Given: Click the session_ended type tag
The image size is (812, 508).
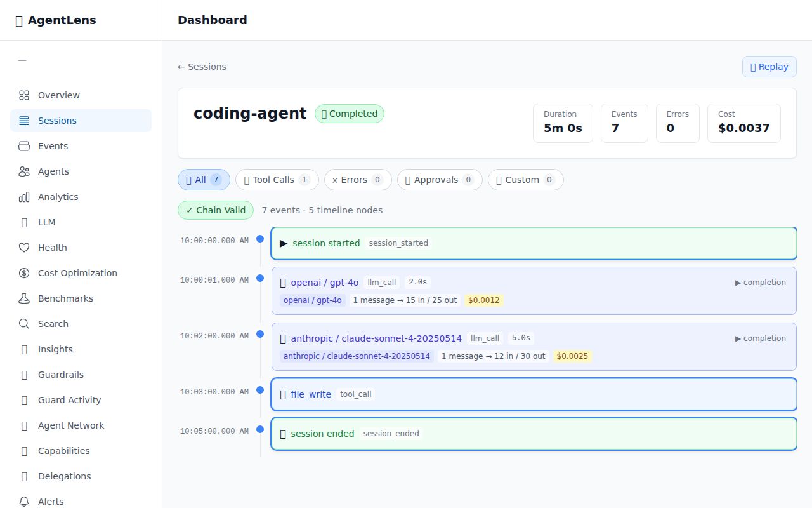Looking at the screenshot, I should coord(391,434).
